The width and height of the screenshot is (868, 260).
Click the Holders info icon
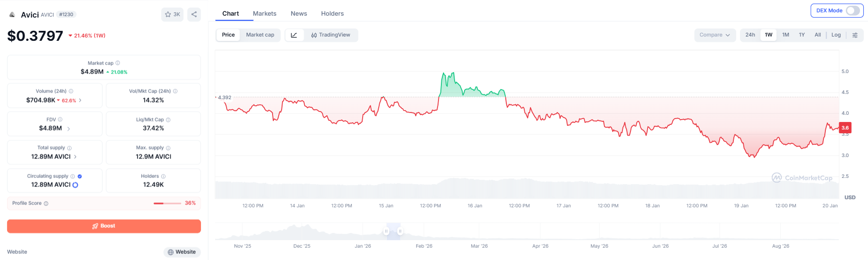(163, 176)
